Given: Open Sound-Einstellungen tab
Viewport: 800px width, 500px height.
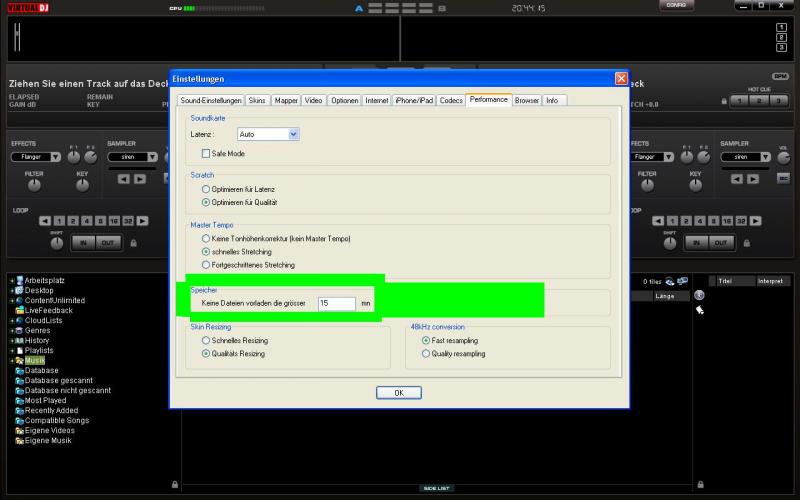Looking at the screenshot, I should point(211,101).
